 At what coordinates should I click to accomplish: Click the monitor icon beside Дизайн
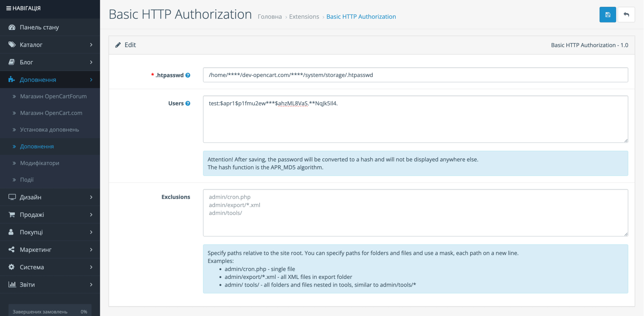point(12,197)
